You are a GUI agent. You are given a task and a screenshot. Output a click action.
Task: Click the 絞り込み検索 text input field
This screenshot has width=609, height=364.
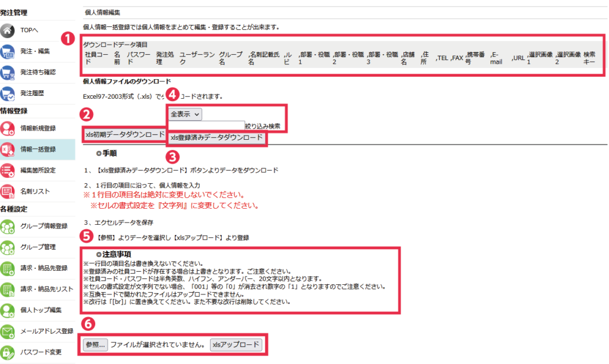click(x=206, y=125)
